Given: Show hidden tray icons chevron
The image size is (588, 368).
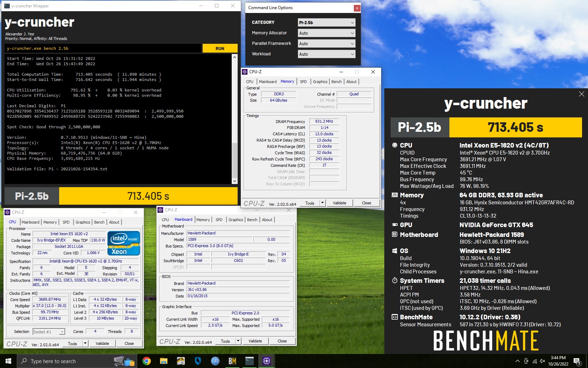Looking at the screenshot, I should pos(518,361).
